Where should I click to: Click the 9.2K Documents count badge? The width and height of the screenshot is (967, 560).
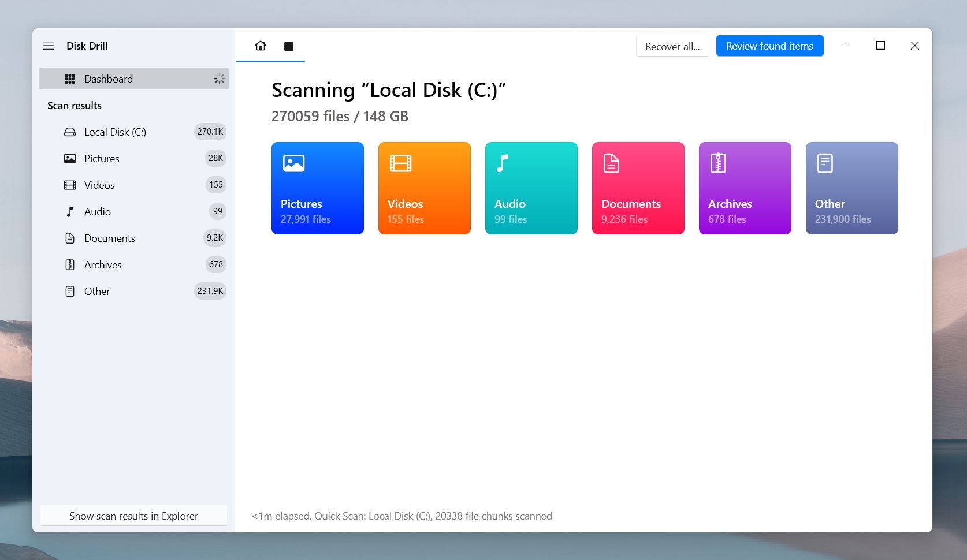click(215, 238)
